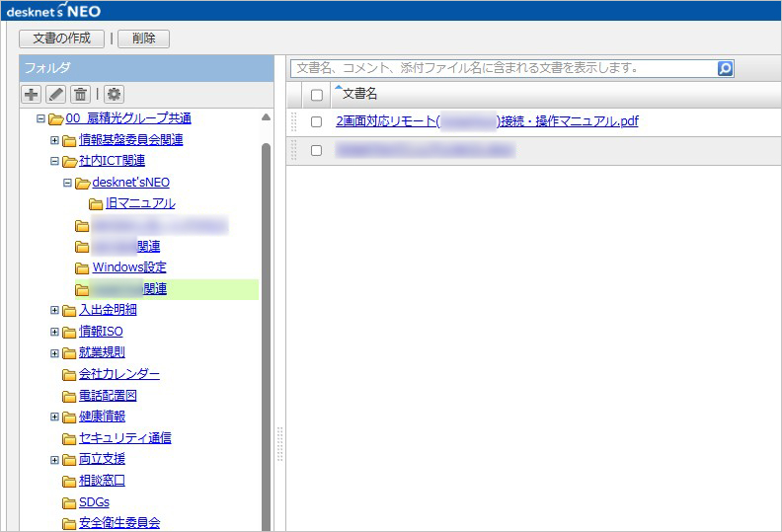
Task: Check the 2画面対応リモート PDF document checkbox
Action: [316, 121]
